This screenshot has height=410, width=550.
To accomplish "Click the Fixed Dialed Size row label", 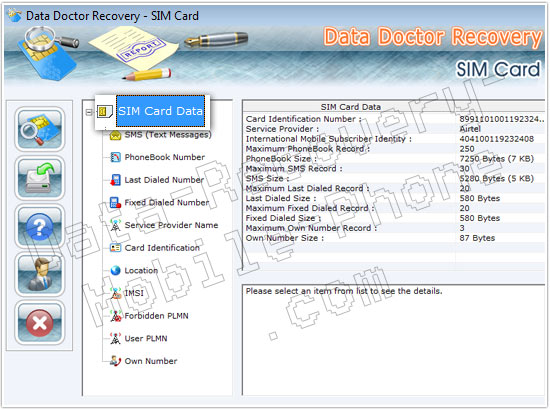I will tap(283, 218).
